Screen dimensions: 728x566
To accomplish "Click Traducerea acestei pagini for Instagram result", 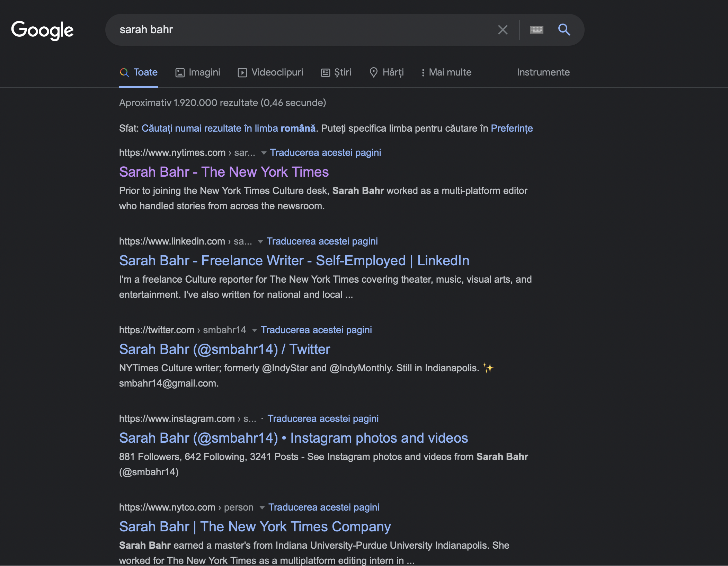I will pyautogui.click(x=323, y=419).
